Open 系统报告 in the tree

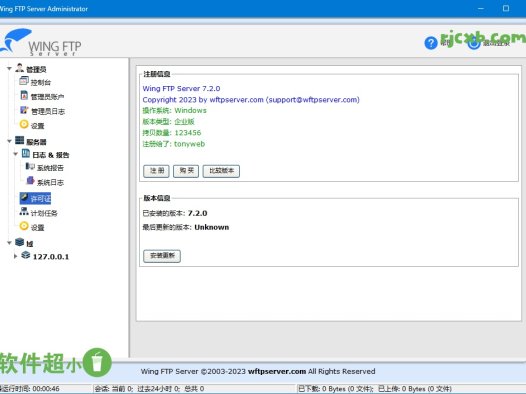click(x=50, y=168)
